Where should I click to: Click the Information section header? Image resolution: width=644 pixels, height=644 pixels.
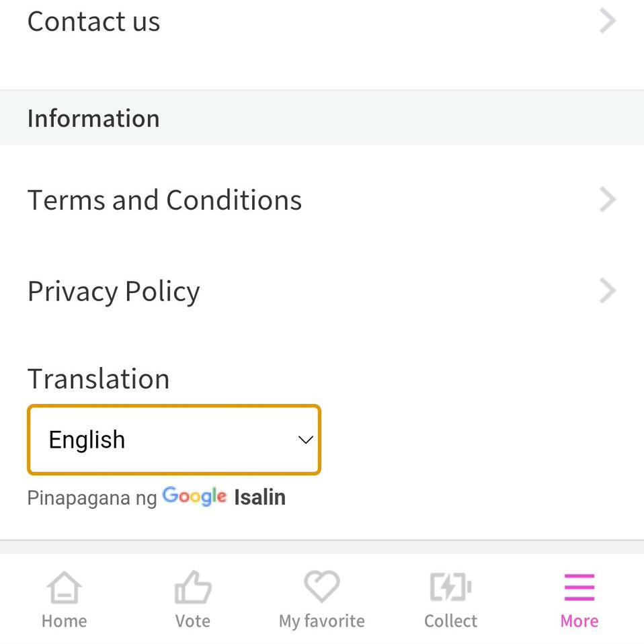[93, 118]
